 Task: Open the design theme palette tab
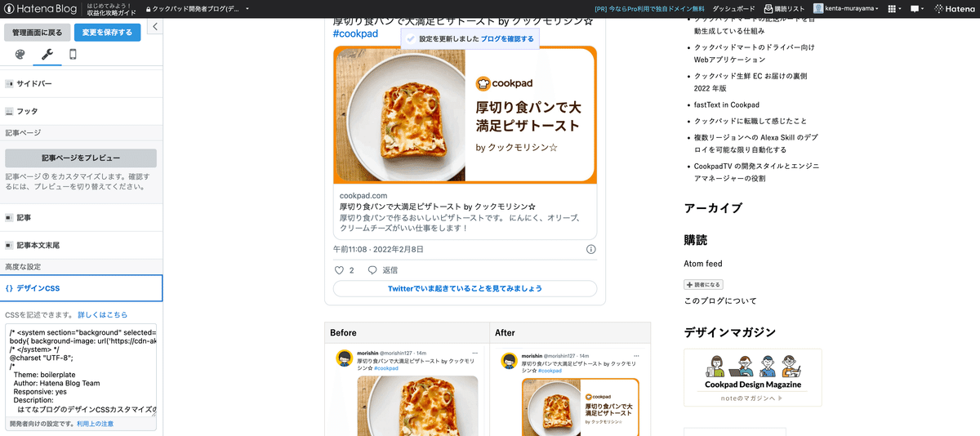pos(20,55)
